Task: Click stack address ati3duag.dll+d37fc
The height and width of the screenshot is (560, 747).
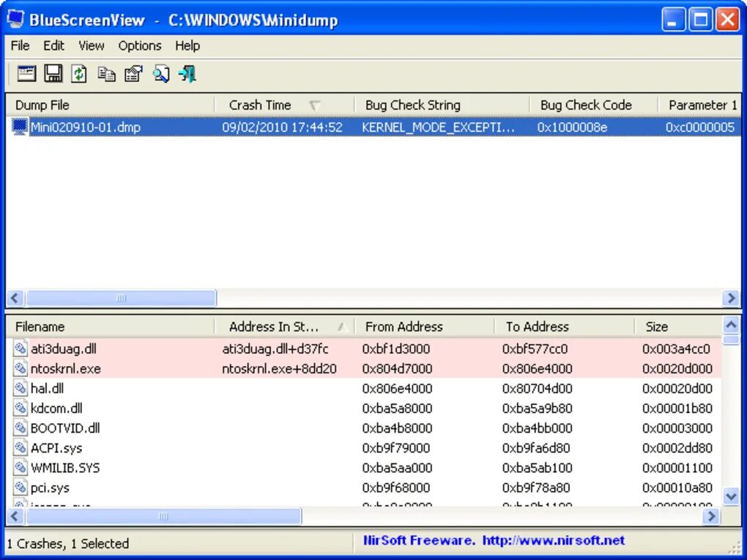Action: coord(275,349)
